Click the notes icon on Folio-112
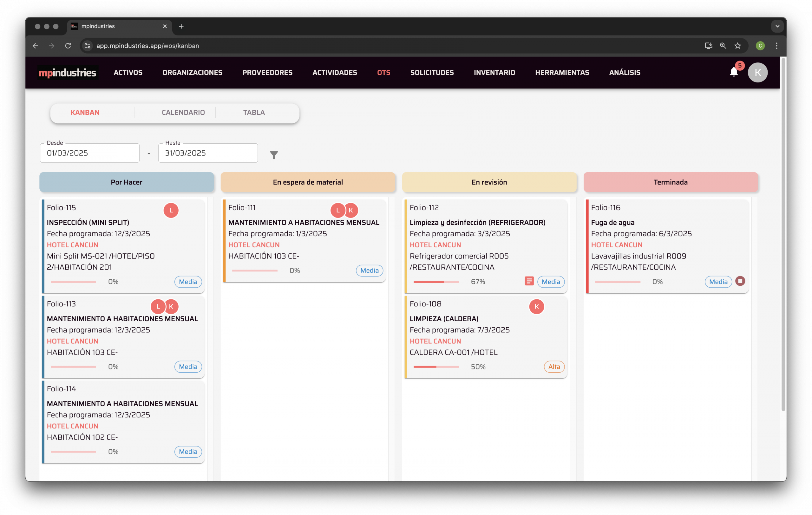The height and width of the screenshot is (515, 812). click(529, 281)
